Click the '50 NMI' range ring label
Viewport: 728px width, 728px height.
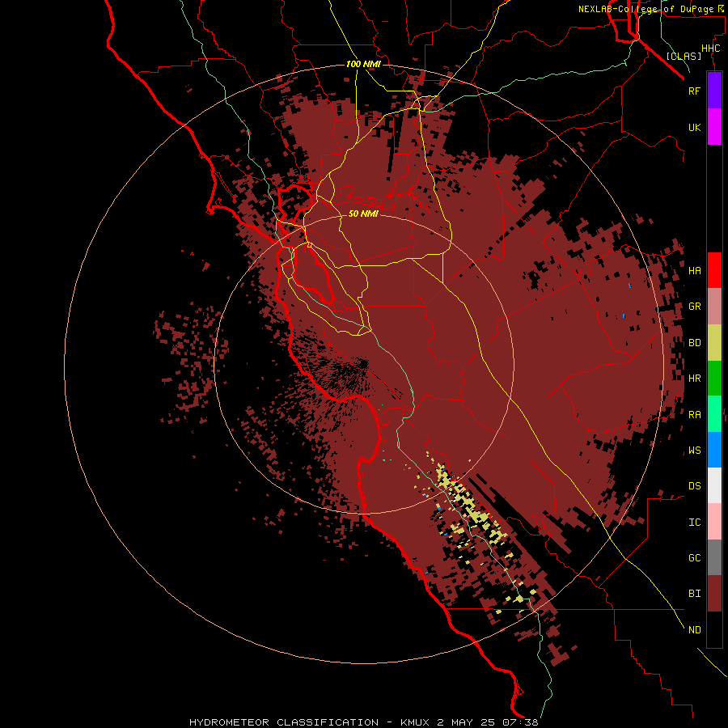[x=363, y=214]
